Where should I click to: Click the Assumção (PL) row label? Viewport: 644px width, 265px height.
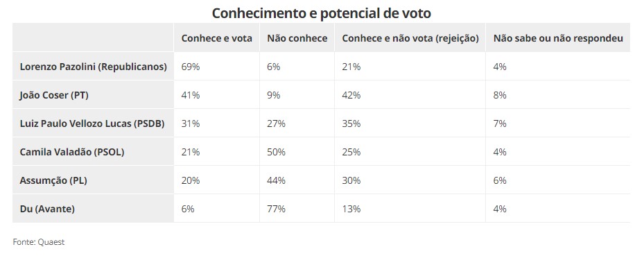click(53, 180)
